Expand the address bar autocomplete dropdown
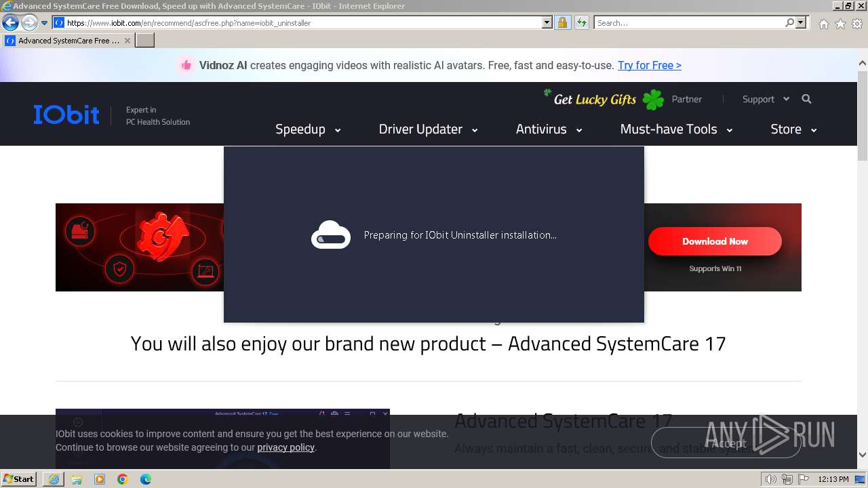This screenshot has height=488, width=868. coord(547,23)
